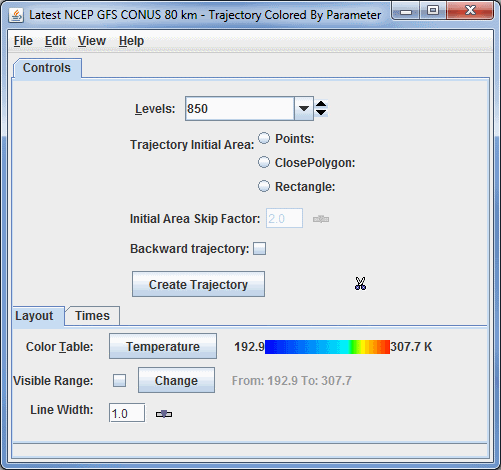Open the Initial Area Skip Factor slider icon
The width and height of the screenshot is (501, 470).
coord(321,219)
